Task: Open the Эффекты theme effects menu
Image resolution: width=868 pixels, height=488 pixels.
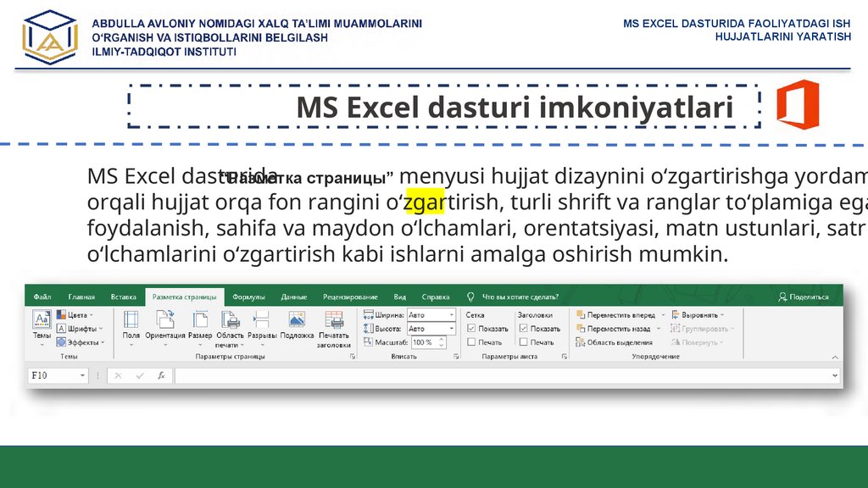Action: (81, 342)
